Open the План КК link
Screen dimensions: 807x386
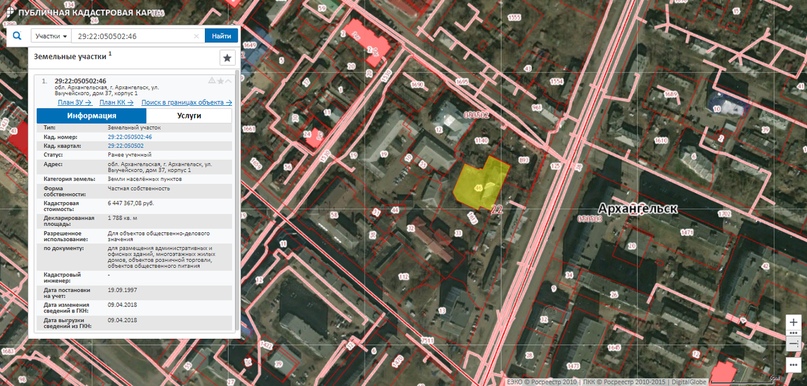[116, 102]
